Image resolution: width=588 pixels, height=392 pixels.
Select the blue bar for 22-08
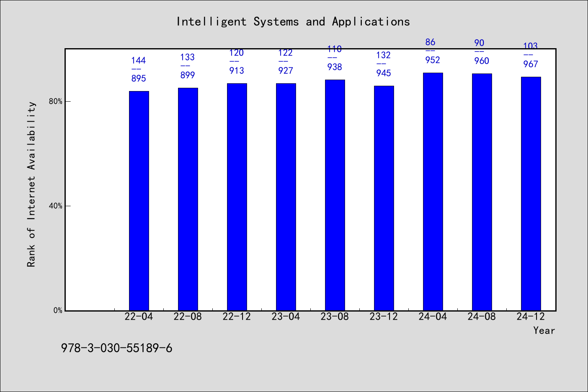coord(188,199)
